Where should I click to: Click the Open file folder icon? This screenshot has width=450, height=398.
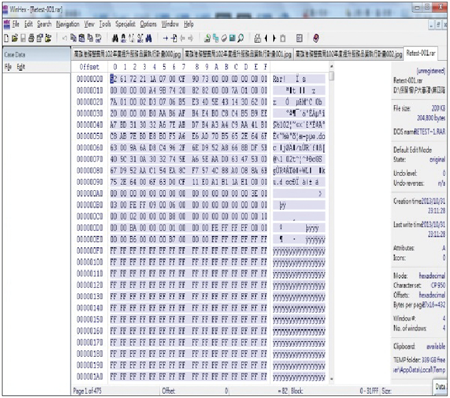coord(15,38)
